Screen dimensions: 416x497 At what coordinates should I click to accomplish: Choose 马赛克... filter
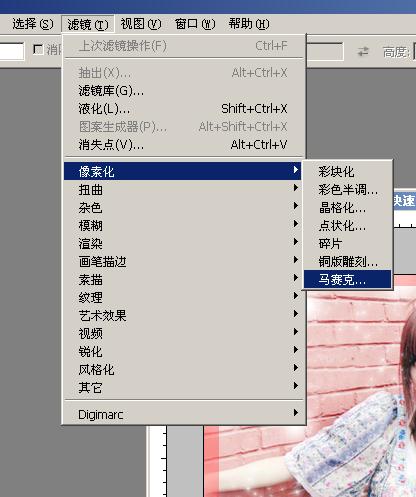[348, 279]
